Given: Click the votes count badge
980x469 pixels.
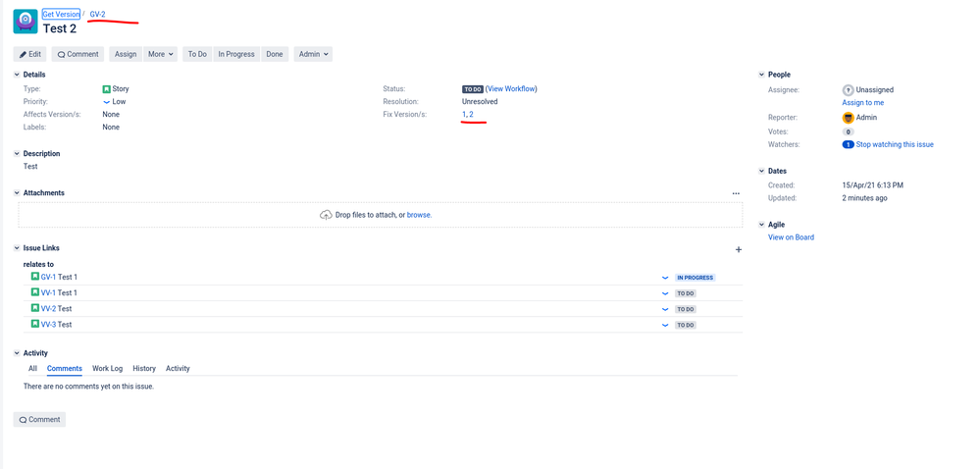Looking at the screenshot, I should [x=849, y=131].
